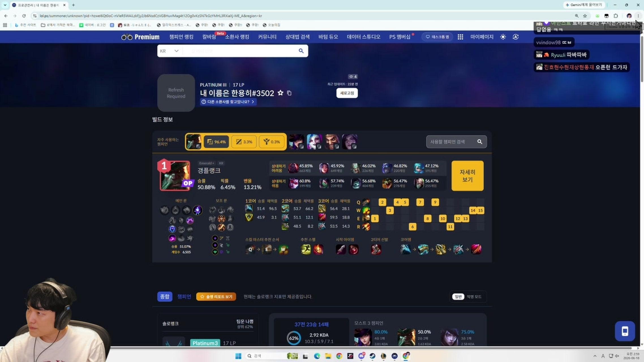Toggle the 일반 / 익명 모드 switch
Image resolution: width=644 pixels, height=362 pixels.
coord(468,296)
